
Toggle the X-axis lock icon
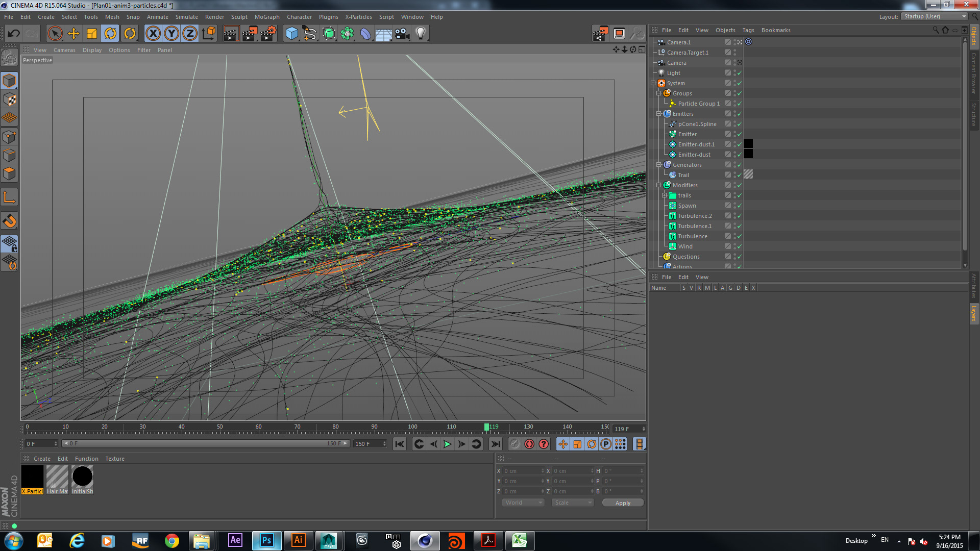(153, 34)
